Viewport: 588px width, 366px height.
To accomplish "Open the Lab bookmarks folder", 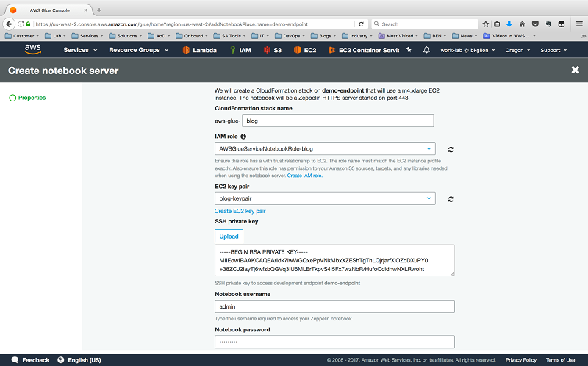I will 55,36.
